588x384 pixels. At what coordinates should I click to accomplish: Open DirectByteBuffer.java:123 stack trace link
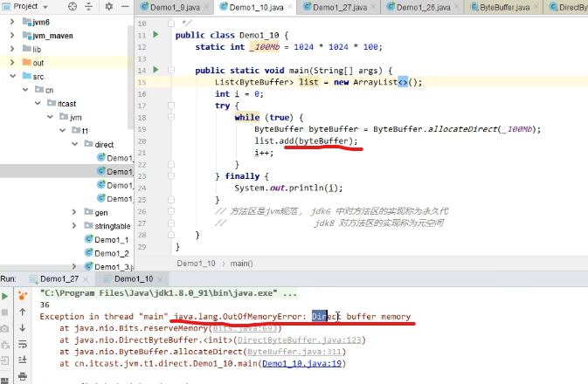pyautogui.click(x=300, y=340)
